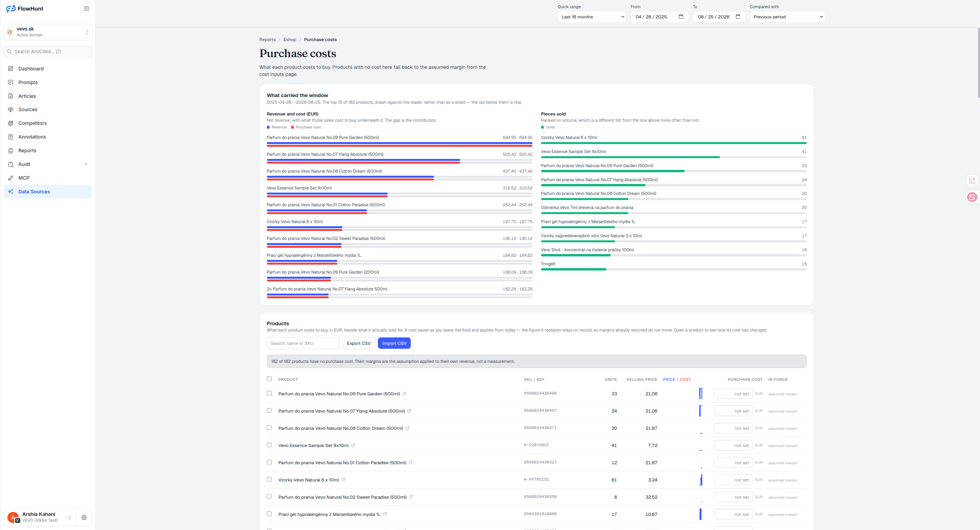Screen dimensions: 980x530
Task: Open external link for Vzorky Vevo Natural 6 x 10ml
Action: 343,480
